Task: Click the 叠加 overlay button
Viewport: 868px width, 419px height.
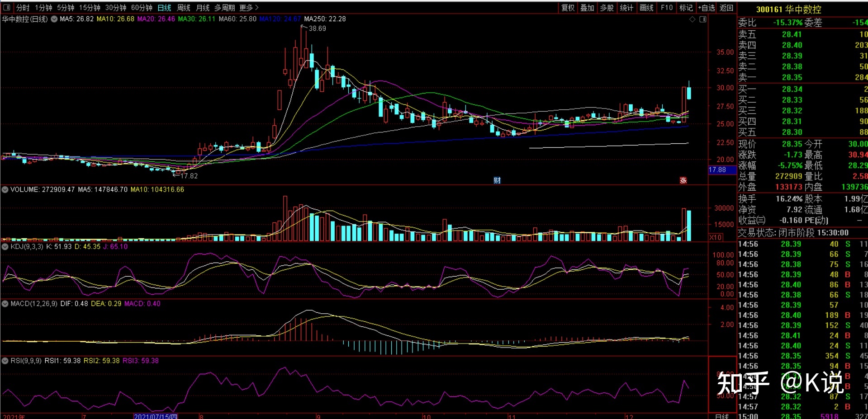Action: pyautogui.click(x=587, y=8)
